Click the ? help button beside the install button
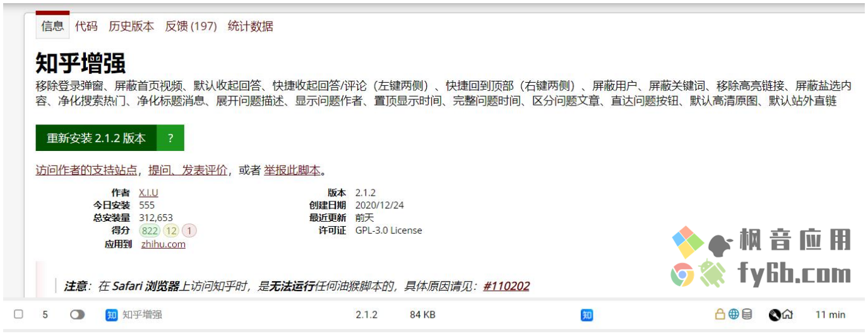The image size is (868, 336). pyautogui.click(x=170, y=138)
